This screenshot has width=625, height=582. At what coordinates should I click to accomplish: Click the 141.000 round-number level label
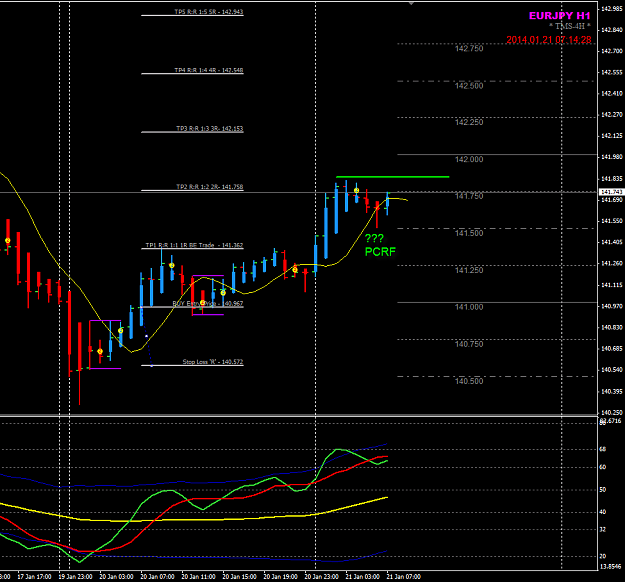tap(469, 307)
